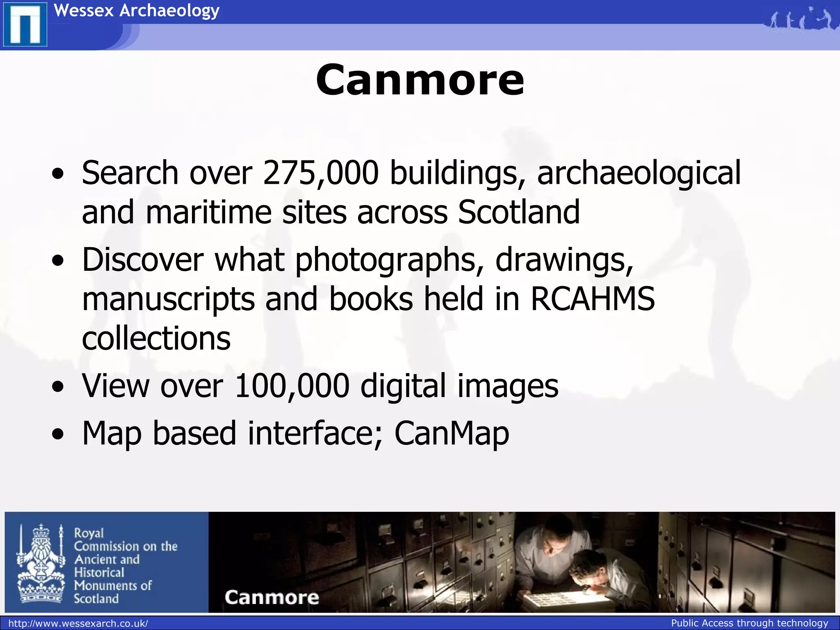
Task: Click the bullet 'Search over 275,000 buildings, archaeological'
Action: coord(411,173)
